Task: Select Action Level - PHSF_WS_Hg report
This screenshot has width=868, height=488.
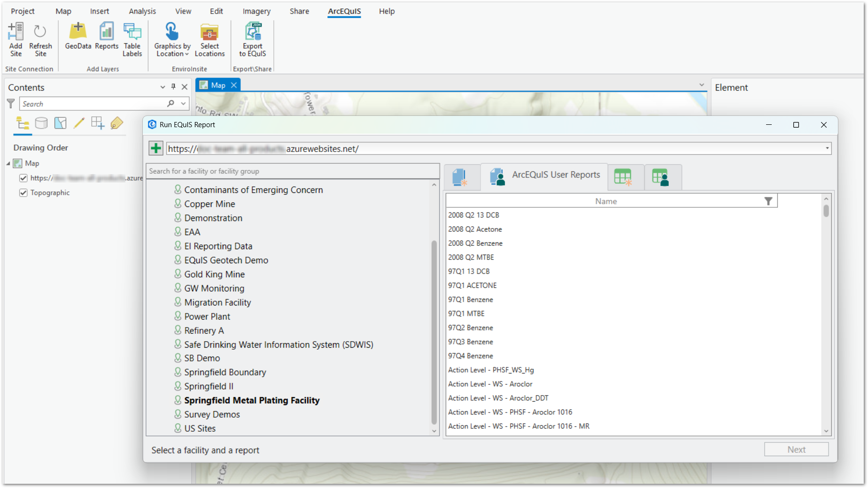Action: tap(491, 370)
